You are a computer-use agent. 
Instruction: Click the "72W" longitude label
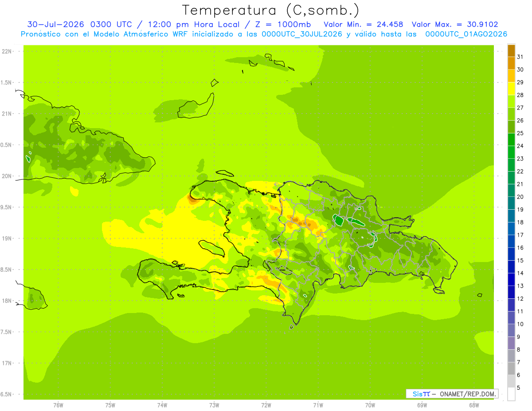(266, 405)
